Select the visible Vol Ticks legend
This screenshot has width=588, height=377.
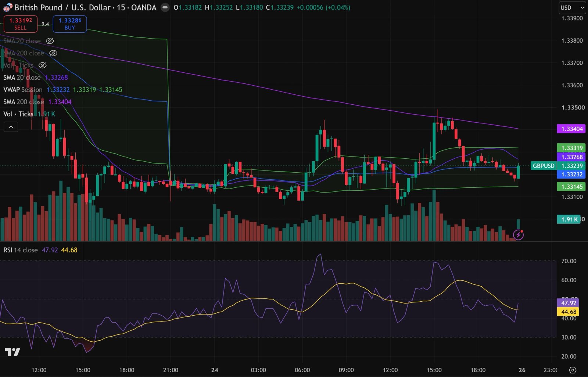click(29, 114)
